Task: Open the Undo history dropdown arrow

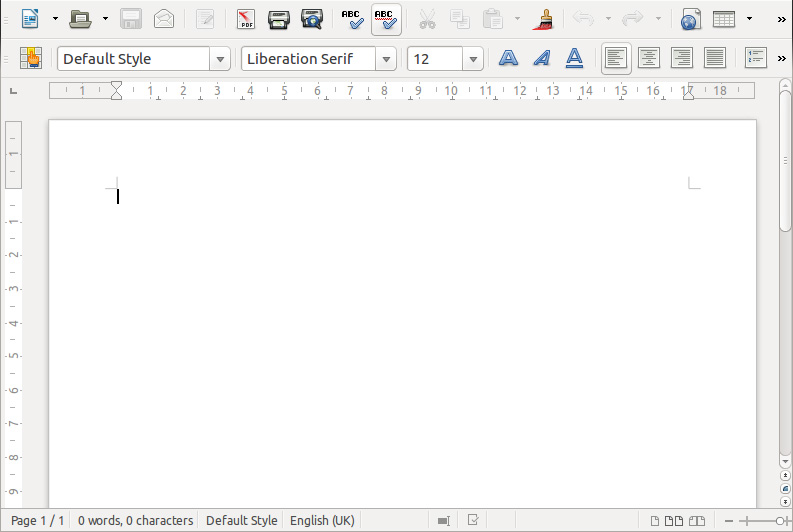Action: tap(608, 19)
